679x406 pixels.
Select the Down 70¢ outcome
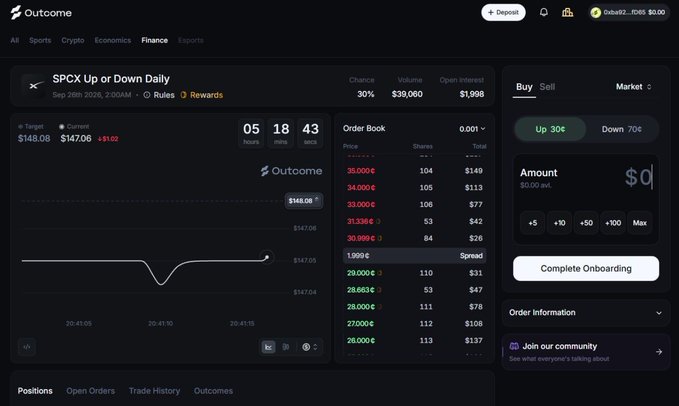coord(621,129)
